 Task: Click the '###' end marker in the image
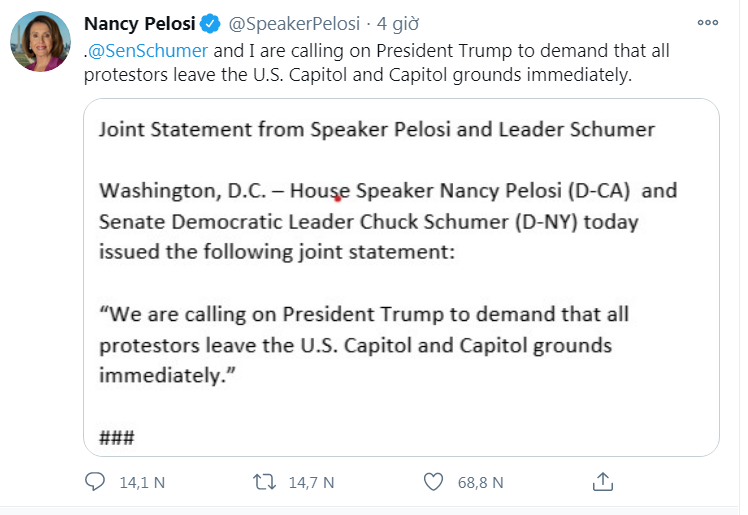pyautogui.click(x=117, y=437)
